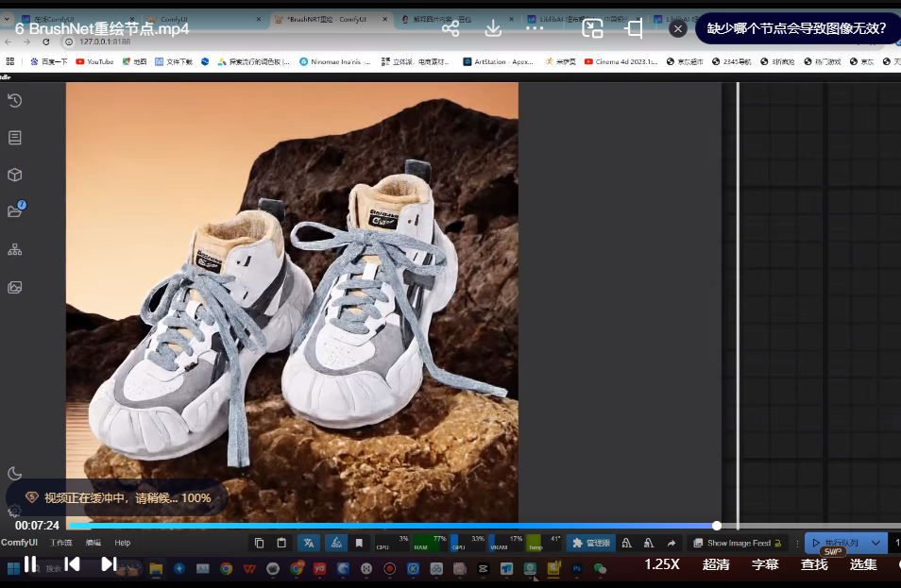Seek using the video progress bar handle
Viewport: 901px width, 588px height.
coord(717,526)
